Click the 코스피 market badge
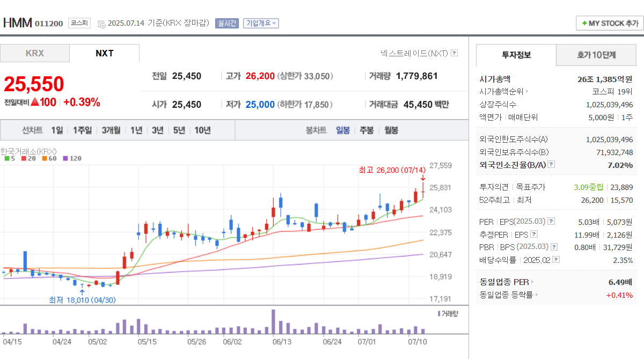The width and height of the screenshot is (644, 359). 79,23
